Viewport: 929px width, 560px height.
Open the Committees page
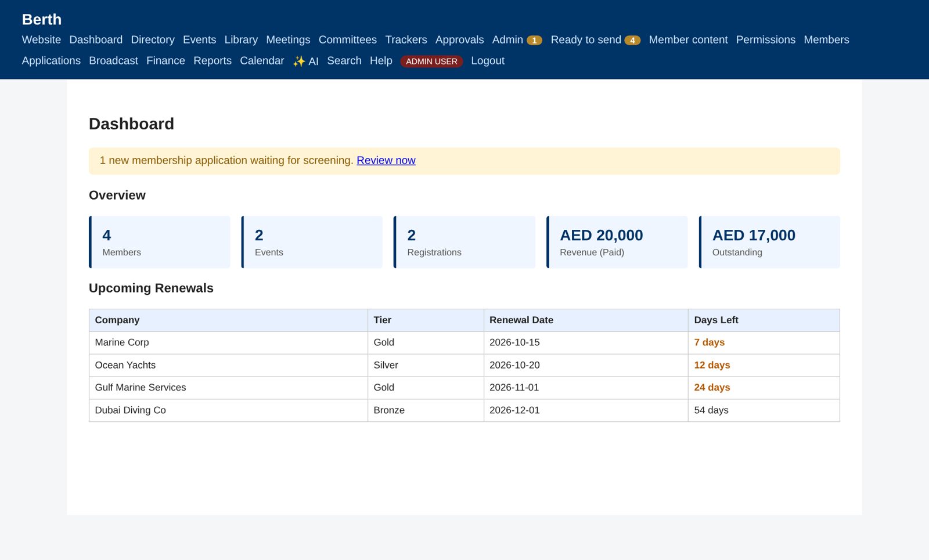(348, 39)
